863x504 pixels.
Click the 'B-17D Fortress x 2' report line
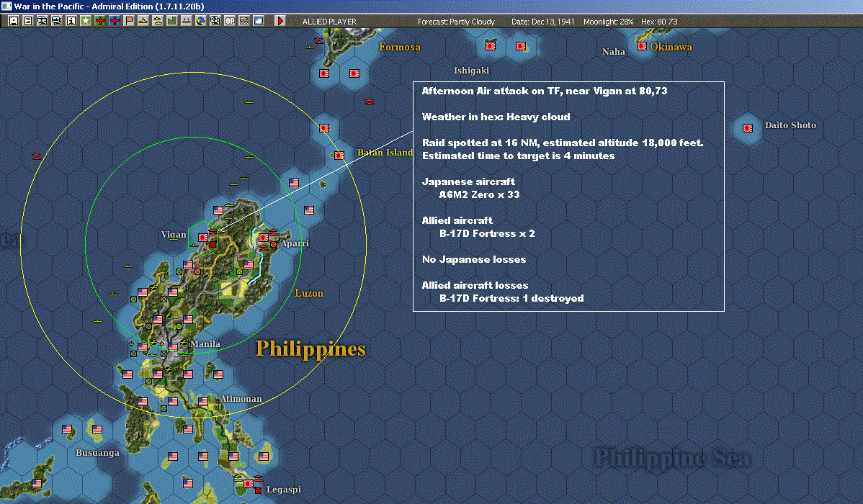(487, 233)
